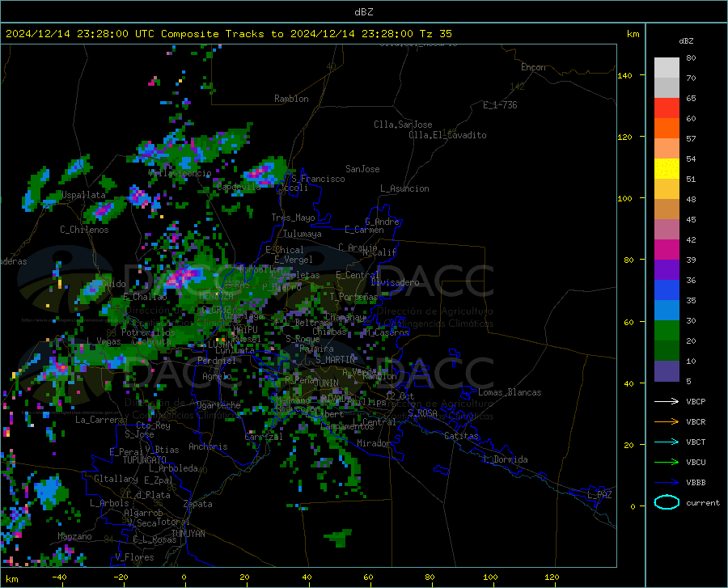Click the 'L_PAZ' place label on map
Image resolution: width=728 pixels, height=588 pixels.
coord(599,495)
